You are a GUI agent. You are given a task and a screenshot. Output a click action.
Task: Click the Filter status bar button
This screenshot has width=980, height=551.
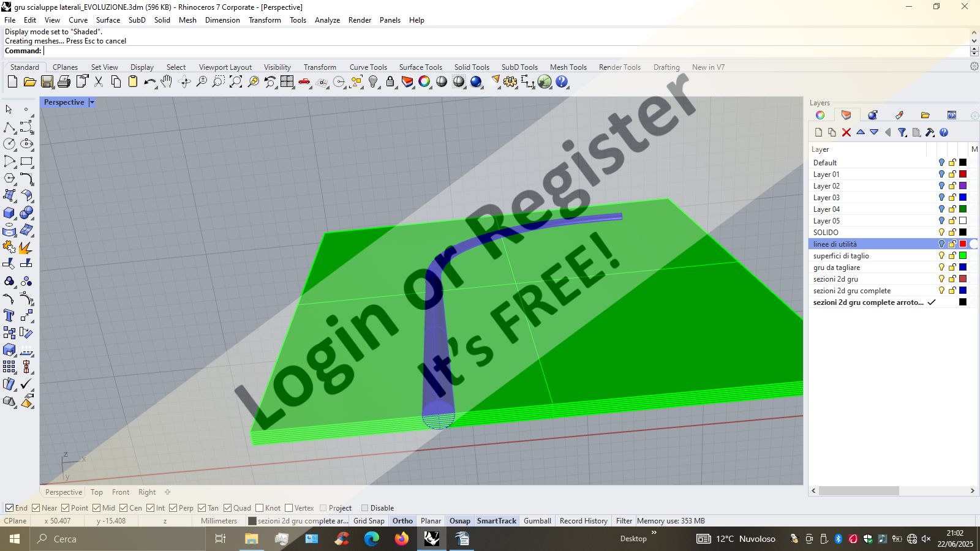tap(624, 521)
